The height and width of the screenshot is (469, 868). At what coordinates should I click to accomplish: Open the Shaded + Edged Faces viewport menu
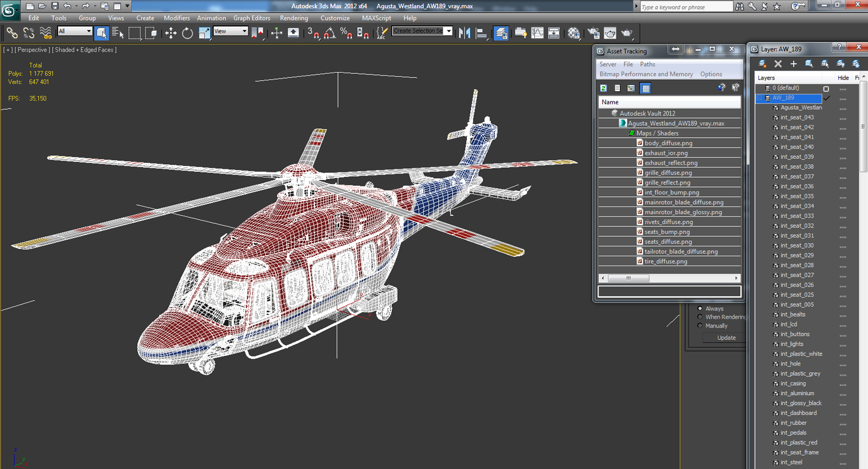(x=84, y=50)
